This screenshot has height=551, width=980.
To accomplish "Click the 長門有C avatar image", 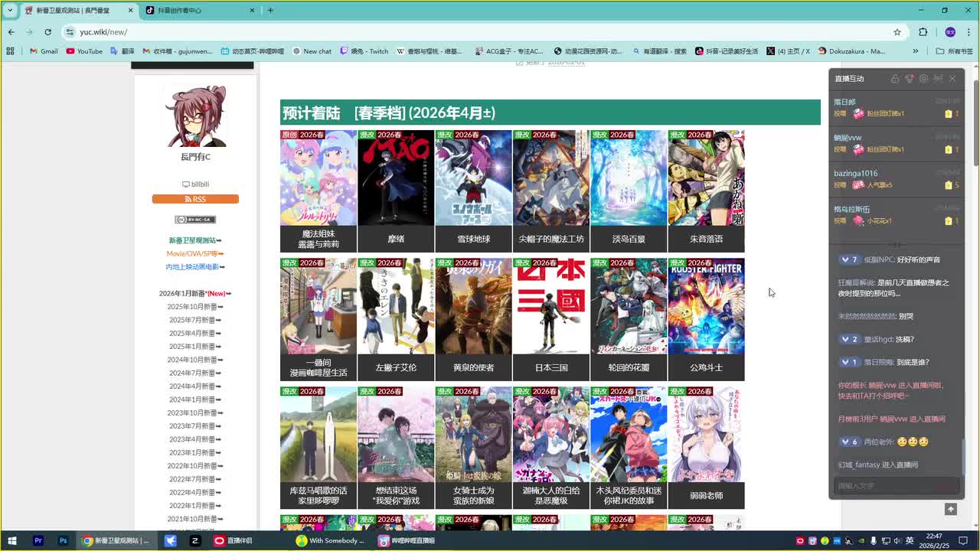I will 195,116.
